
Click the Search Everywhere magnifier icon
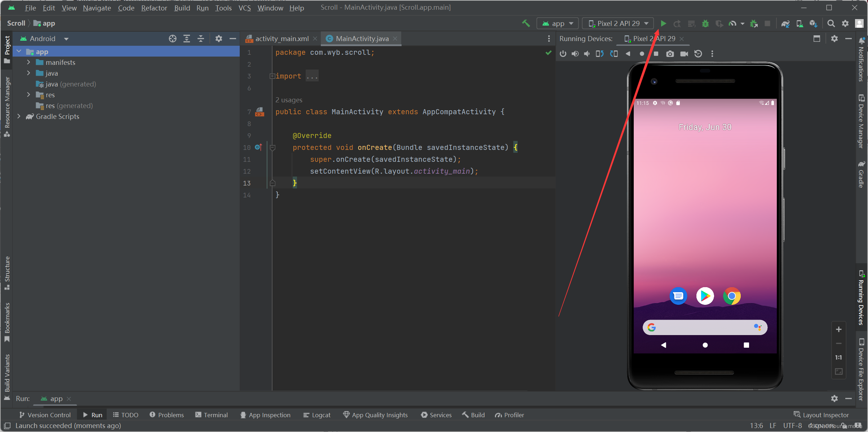[x=831, y=23]
